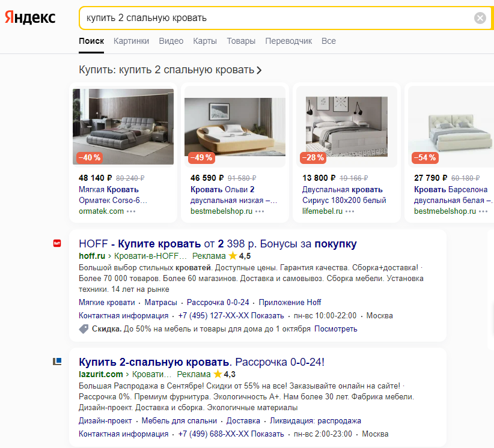Viewport: 494px width, 448px height.
Task: Open 'HOFF - Купите кровать' ad headline
Action: 218,244
